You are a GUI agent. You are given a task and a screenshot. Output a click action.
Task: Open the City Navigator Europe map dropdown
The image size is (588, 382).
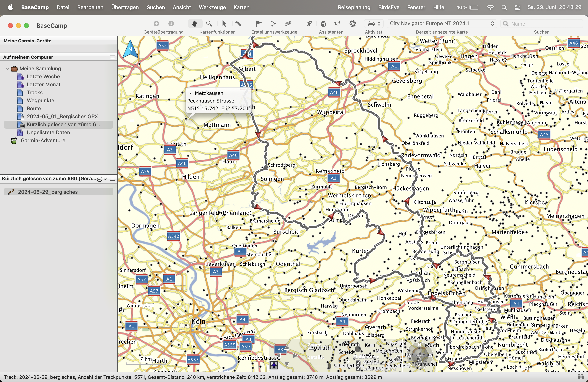point(442,23)
